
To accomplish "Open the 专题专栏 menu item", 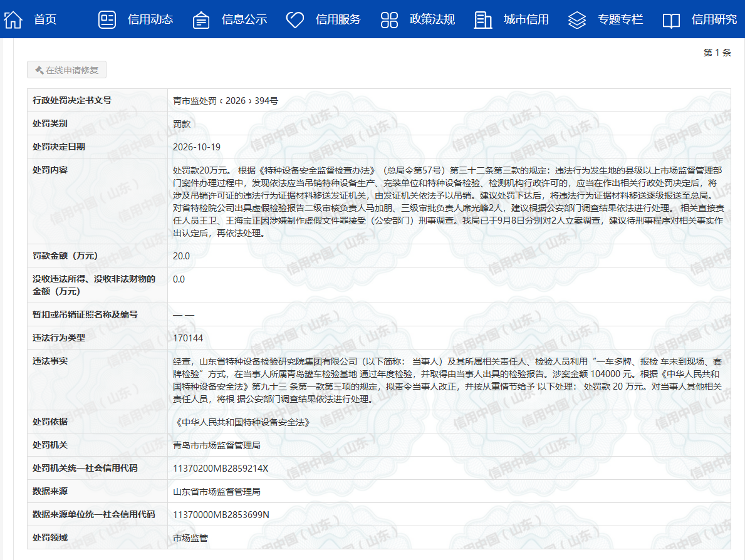I will click(x=620, y=19).
